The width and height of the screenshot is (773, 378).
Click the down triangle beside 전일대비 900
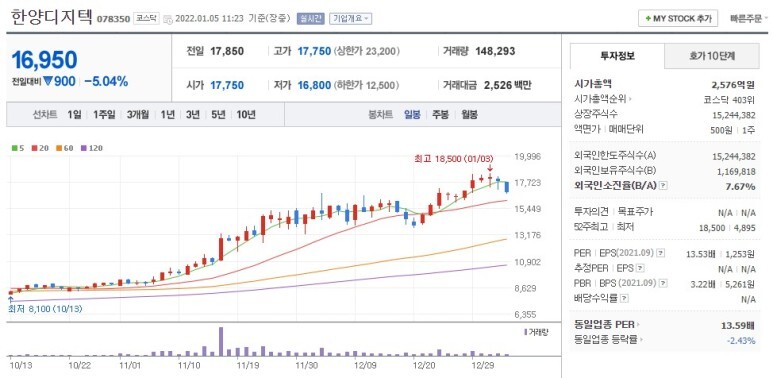(x=47, y=81)
